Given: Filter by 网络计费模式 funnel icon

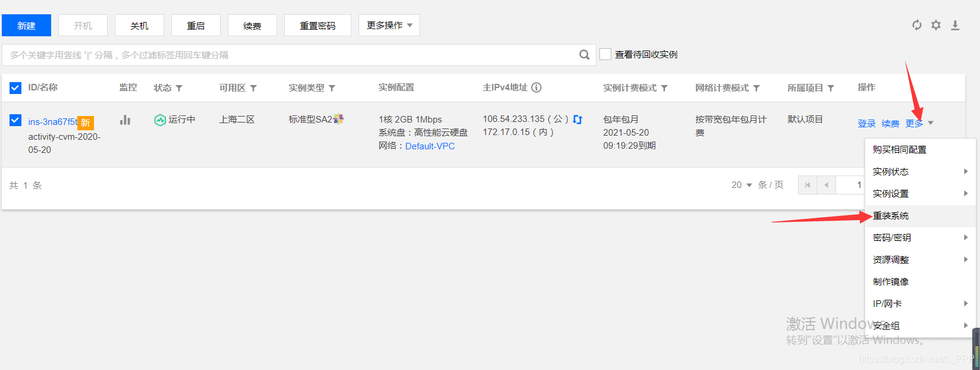Looking at the screenshot, I should coord(756,88).
